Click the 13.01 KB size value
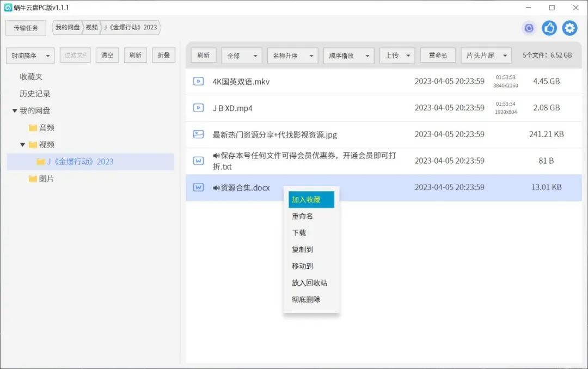 [x=547, y=187]
